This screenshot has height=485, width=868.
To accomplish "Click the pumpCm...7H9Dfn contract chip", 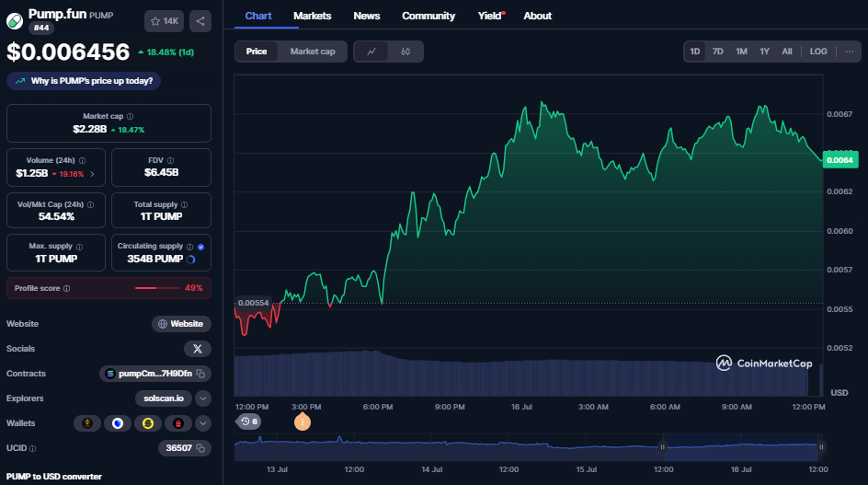I will 155,374.
